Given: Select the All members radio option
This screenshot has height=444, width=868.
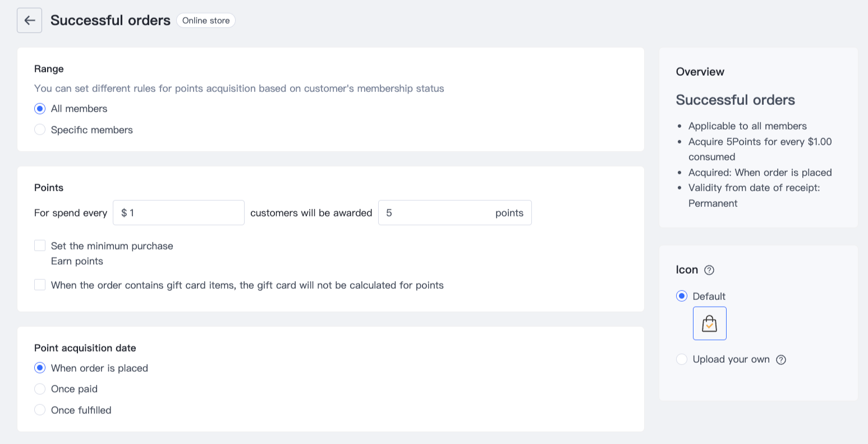Looking at the screenshot, I should [x=40, y=109].
